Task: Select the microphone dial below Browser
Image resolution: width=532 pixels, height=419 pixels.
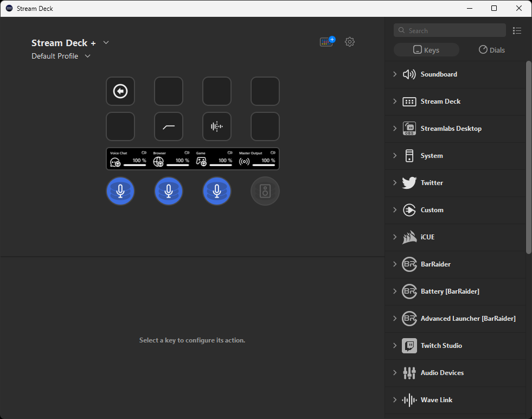Action: tap(169, 191)
